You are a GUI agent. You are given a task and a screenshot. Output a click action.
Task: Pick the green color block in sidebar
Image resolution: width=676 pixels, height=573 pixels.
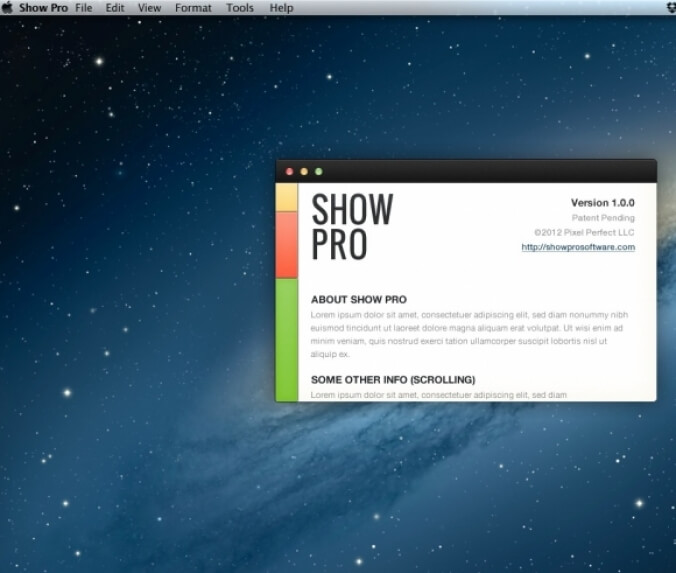(286, 340)
